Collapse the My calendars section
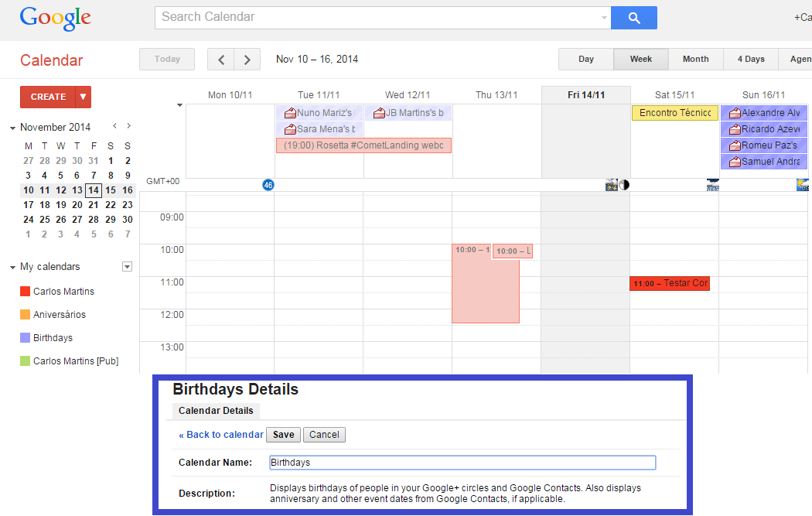This screenshot has width=812, height=516. [x=12, y=268]
